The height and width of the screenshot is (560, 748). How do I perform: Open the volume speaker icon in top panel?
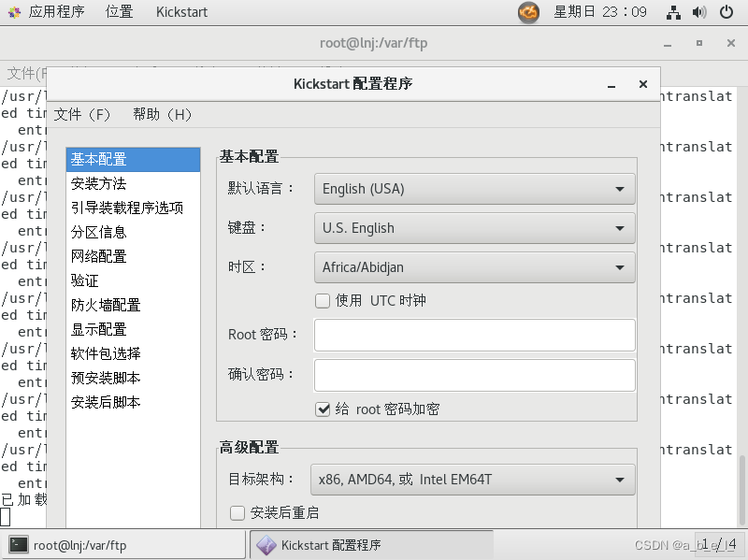[x=698, y=12]
